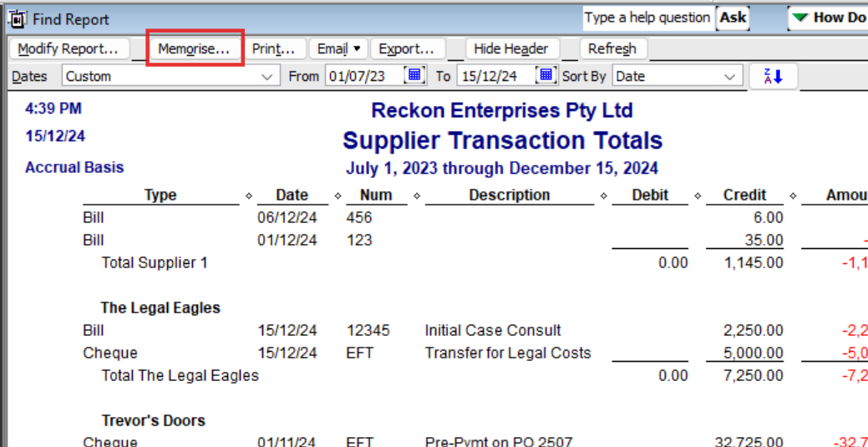Open the From date calendar picker
The height and width of the screenshot is (447, 868).
coord(414,75)
